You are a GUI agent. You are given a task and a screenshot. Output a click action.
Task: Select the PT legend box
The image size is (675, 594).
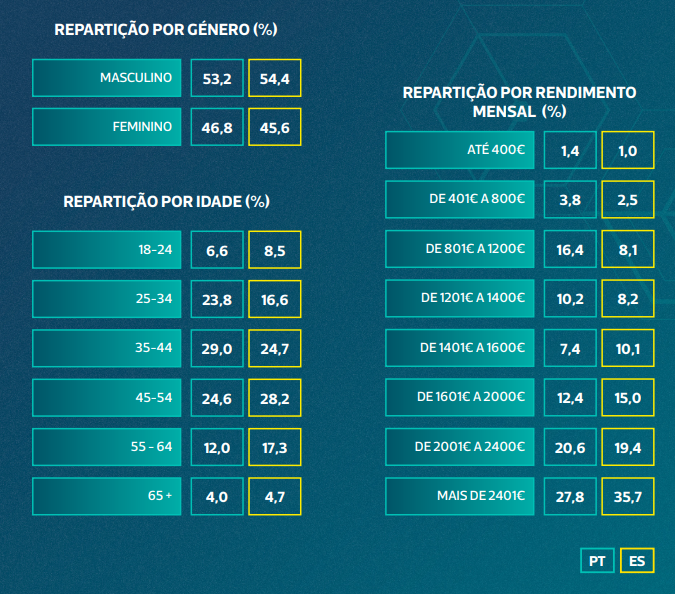[597, 561]
